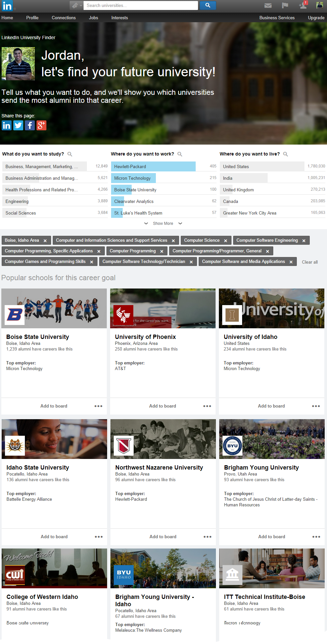This screenshot has width=327, height=644.
Task: Open the BYU Idaho logo
Action: coord(124,575)
